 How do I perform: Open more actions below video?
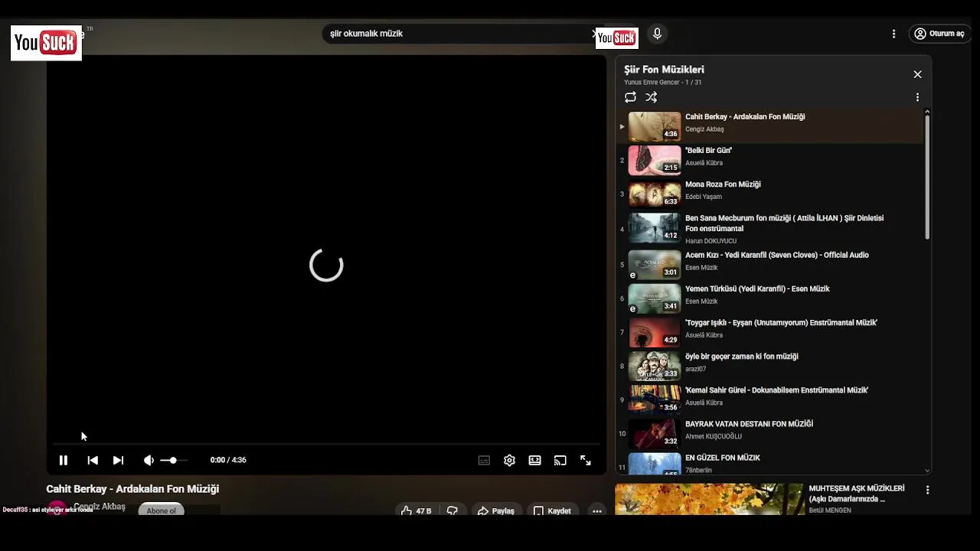tap(596, 510)
